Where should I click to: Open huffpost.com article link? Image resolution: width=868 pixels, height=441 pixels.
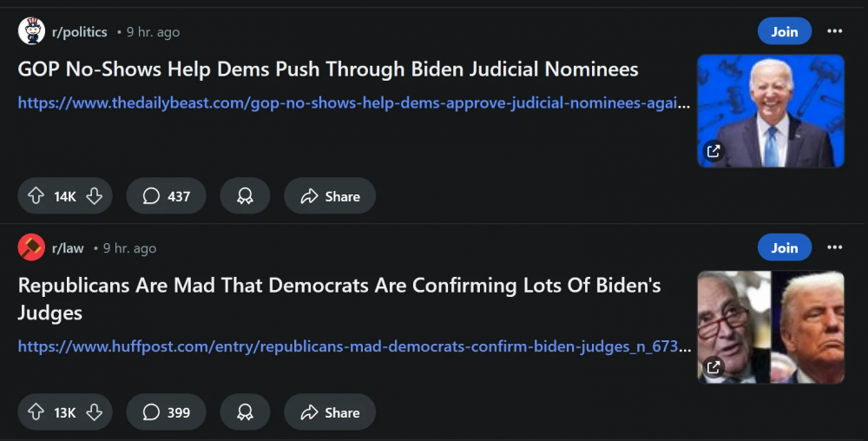[354, 347]
